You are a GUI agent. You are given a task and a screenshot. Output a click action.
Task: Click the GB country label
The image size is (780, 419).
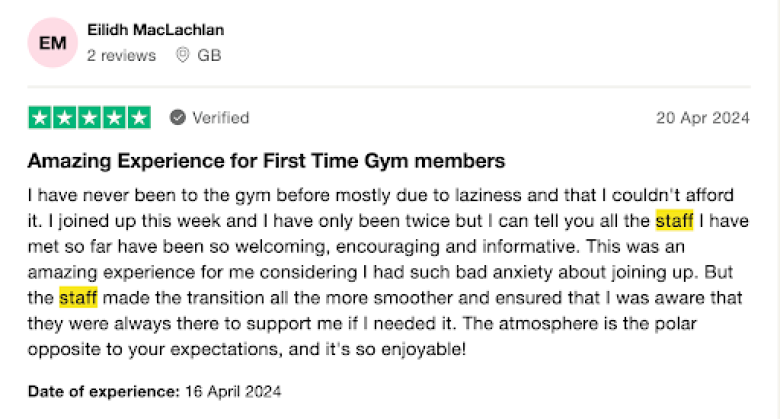[x=209, y=55]
